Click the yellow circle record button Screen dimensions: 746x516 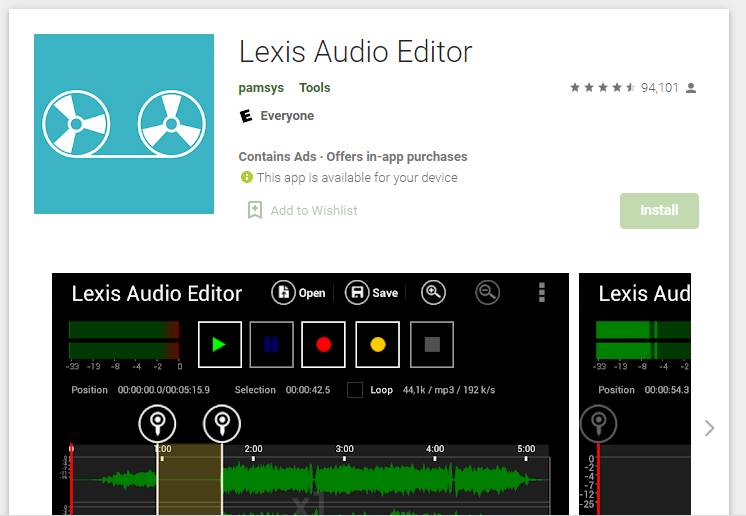pyautogui.click(x=378, y=344)
